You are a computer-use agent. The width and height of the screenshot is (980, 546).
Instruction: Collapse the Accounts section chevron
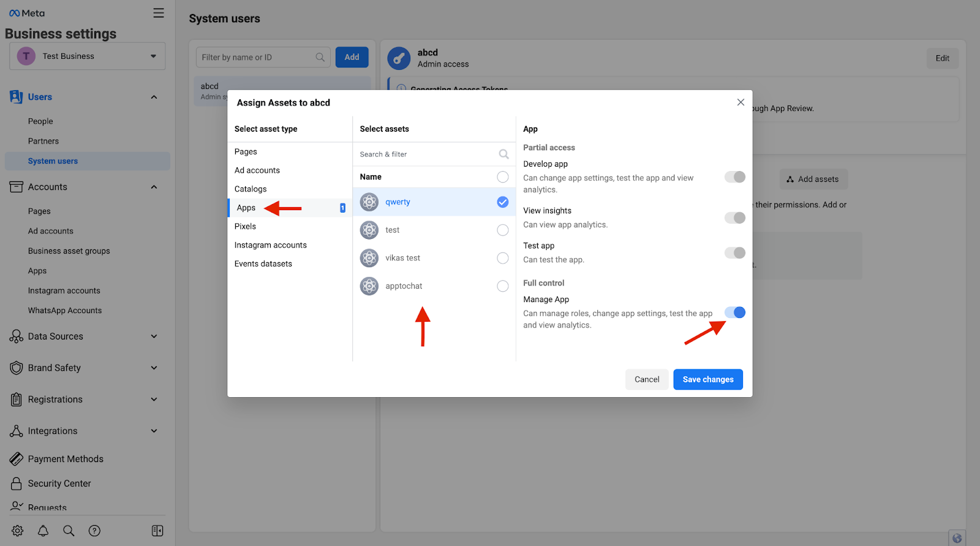[154, 187]
